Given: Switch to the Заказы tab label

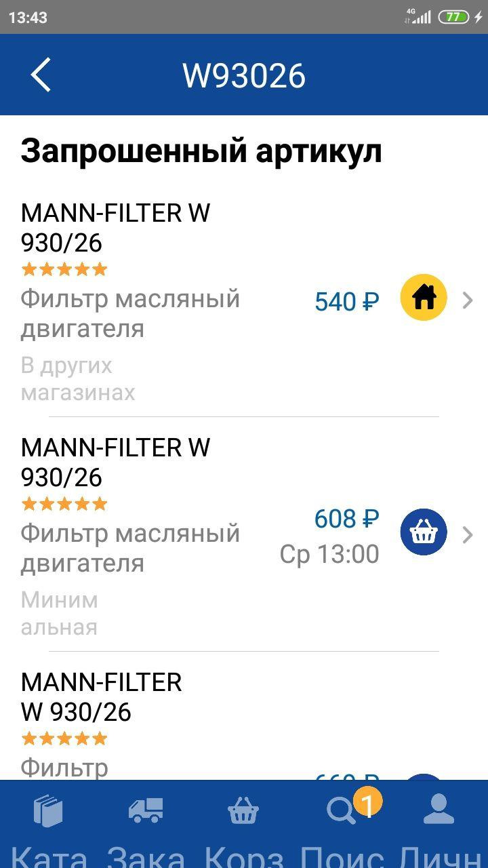Looking at the screenshot, I should point(146,856).
